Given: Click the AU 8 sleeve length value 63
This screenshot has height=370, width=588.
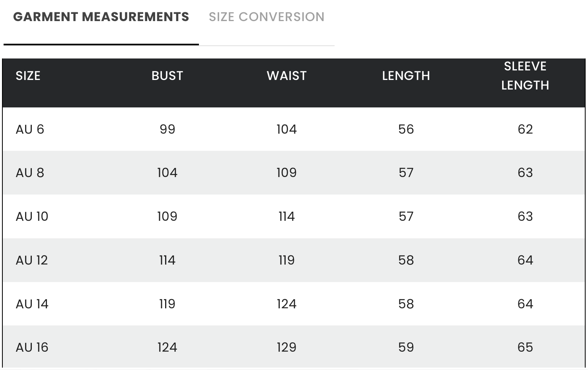Looking at the screenshot, I should pyautogui.click(x=525, y=173).
